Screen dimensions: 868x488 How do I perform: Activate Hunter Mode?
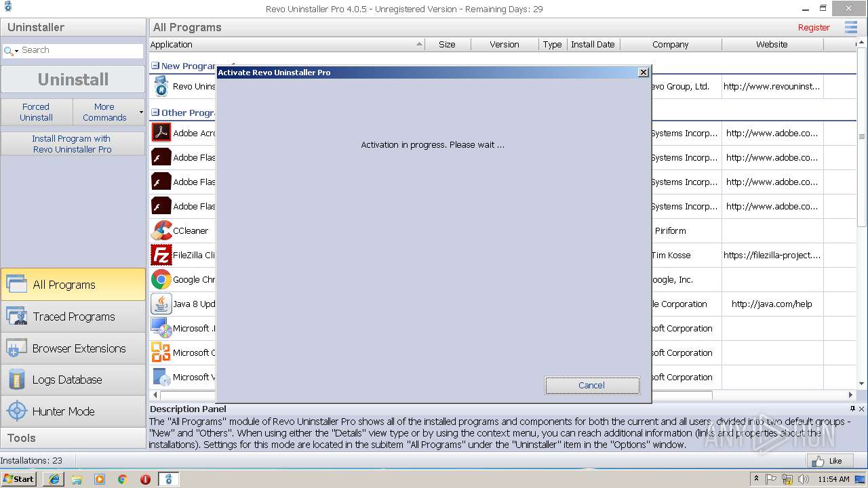[73, 411]
